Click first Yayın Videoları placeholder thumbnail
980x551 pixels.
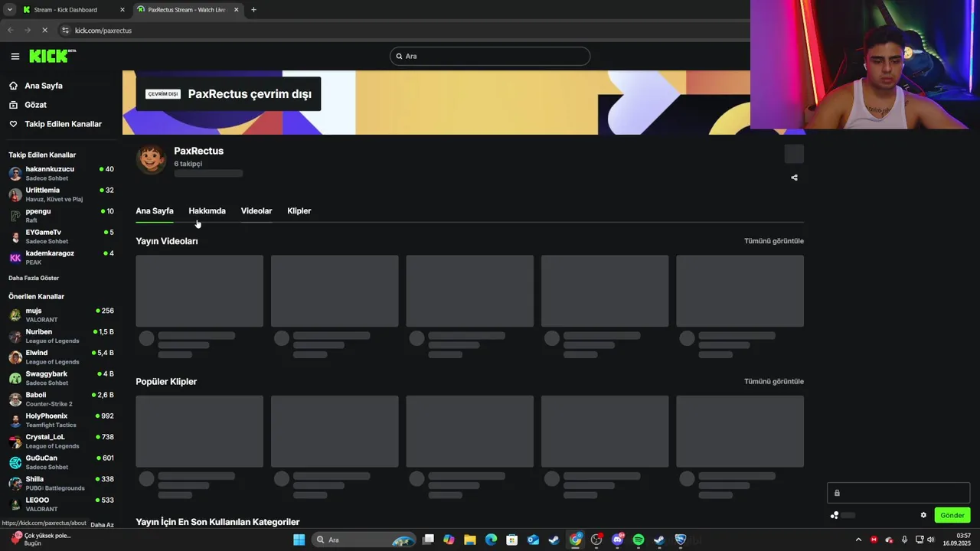199,291
